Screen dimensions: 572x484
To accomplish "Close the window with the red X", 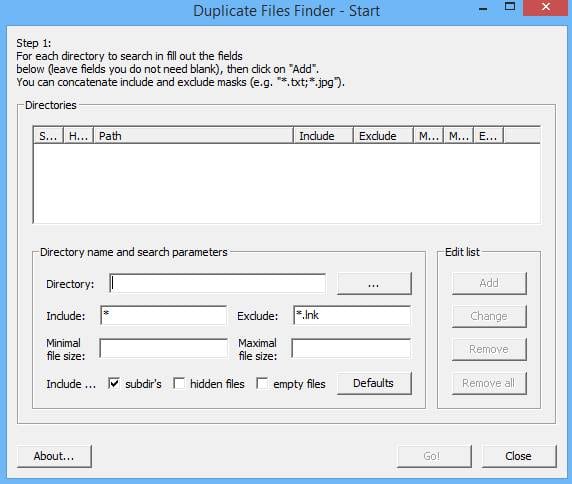I will tap(545, 7).
